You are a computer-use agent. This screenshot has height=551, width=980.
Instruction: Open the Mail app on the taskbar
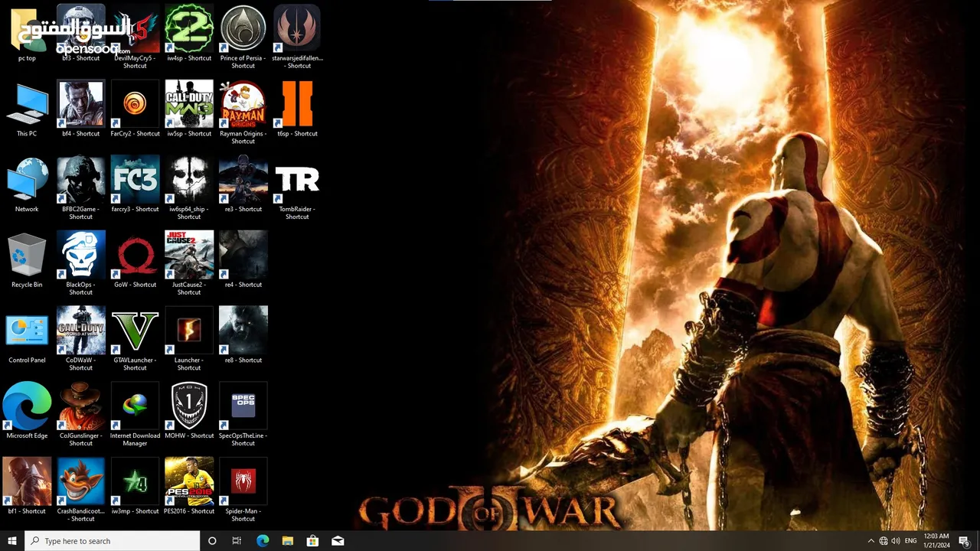(338, 541)
